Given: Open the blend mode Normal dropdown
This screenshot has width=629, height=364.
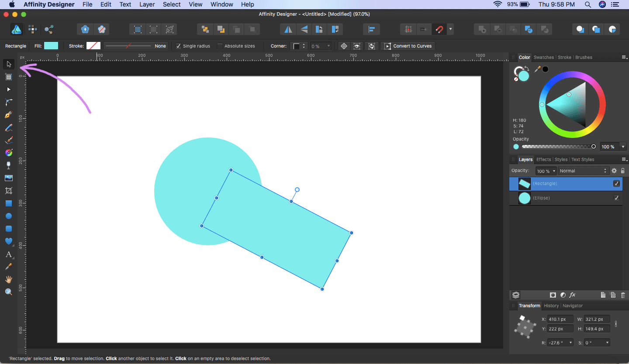Looking at the screenshot, I should [x=583, y=171].
